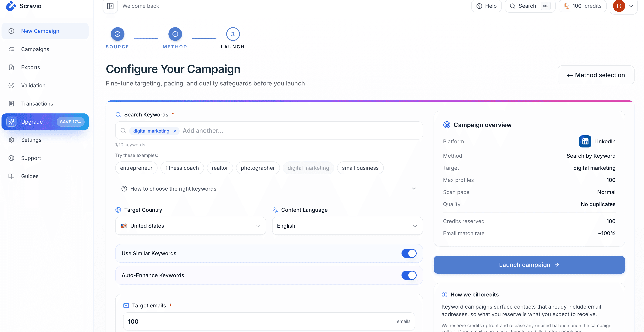Click the Normal scan pace value

point(606,192)
